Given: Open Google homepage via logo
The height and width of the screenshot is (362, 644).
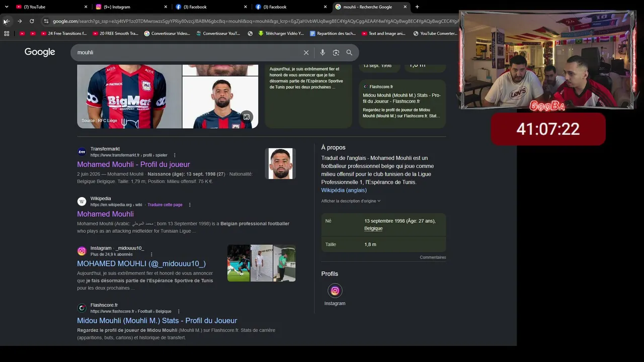Looking at the screenshot, I should pos(40,52).
